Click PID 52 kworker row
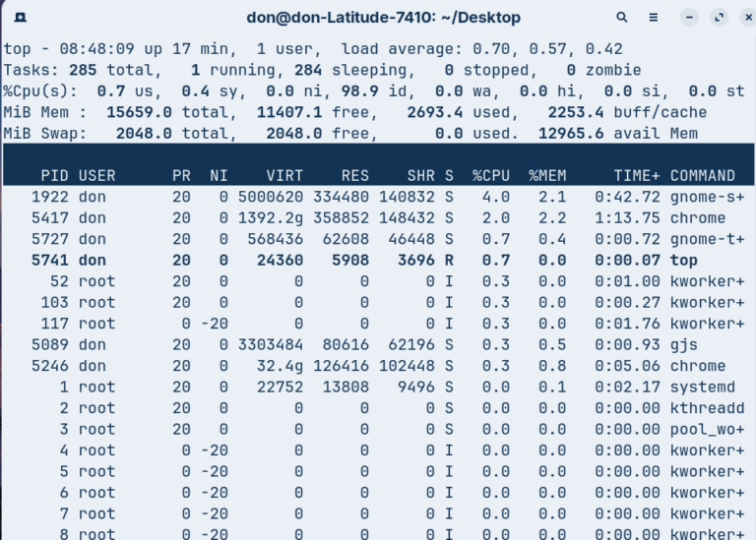 click(59, 281)
